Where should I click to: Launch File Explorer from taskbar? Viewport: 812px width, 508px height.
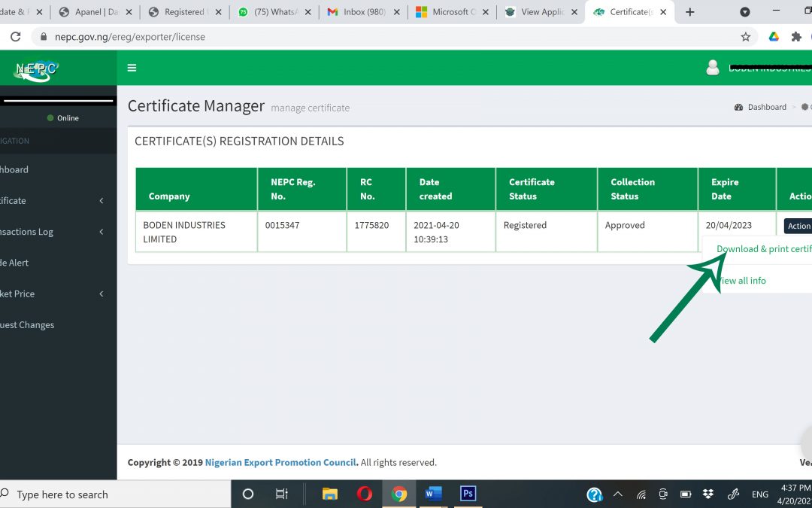330,494
